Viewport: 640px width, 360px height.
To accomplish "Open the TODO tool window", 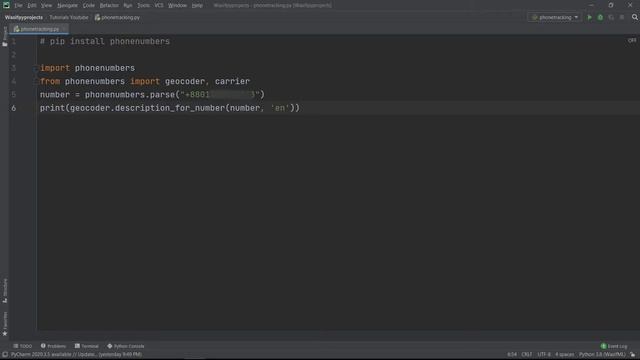I will [x=22, y=346].
